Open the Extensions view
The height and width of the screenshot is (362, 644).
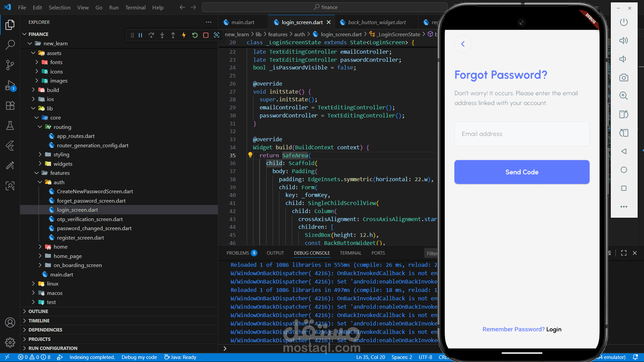coord(10,105)
